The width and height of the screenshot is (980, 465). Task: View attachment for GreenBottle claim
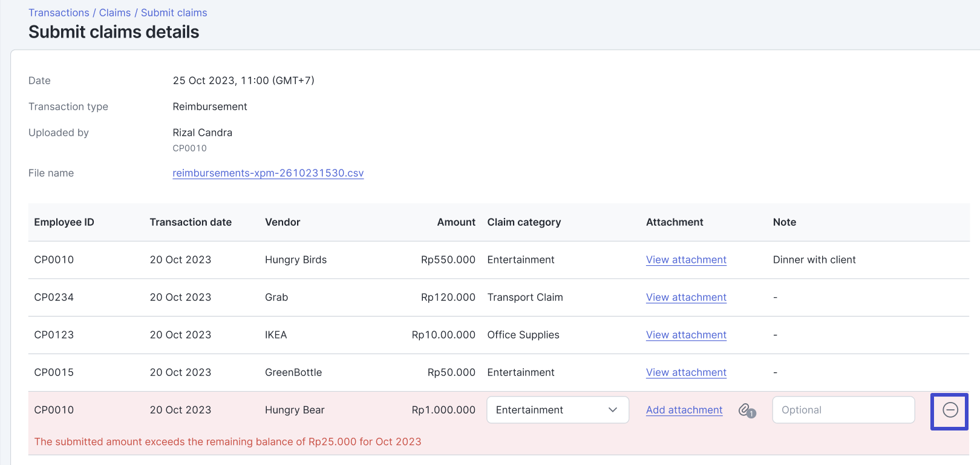(686, 372)
